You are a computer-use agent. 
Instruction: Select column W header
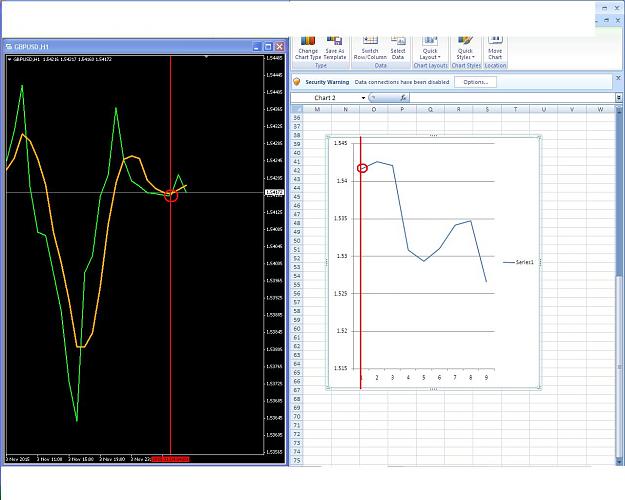600,109
